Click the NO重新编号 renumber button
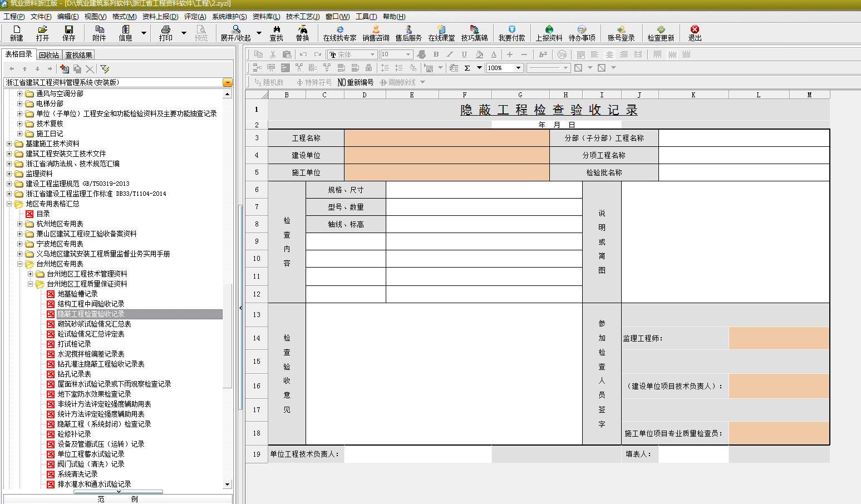The width and height of the screenshot is (861, 504). [x=356, y=82]
